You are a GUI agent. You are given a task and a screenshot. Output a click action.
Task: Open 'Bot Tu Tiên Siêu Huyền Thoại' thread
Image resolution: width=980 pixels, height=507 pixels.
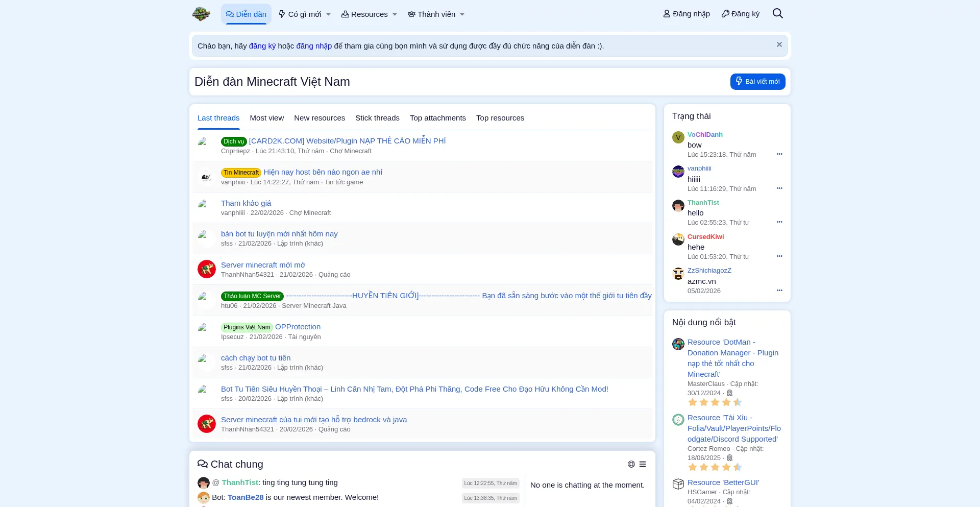click(414, 389)
